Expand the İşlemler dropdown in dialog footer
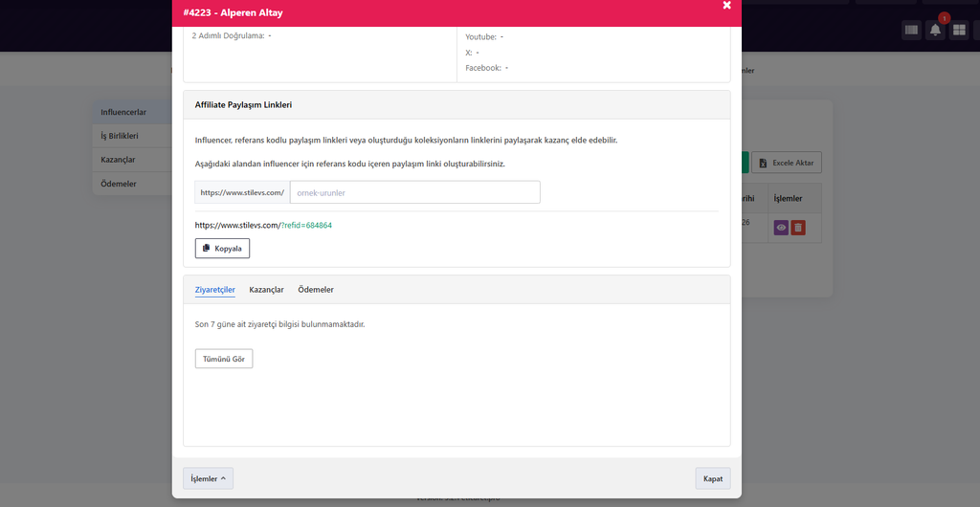The height and width of the screenshot is (507, 980). (208, 478)
